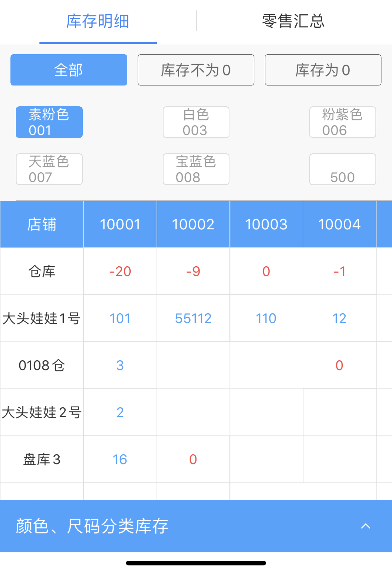The width and height of the screenshot is (392, 573).
Task: Select the 全部 filter button
Action: 69,70
